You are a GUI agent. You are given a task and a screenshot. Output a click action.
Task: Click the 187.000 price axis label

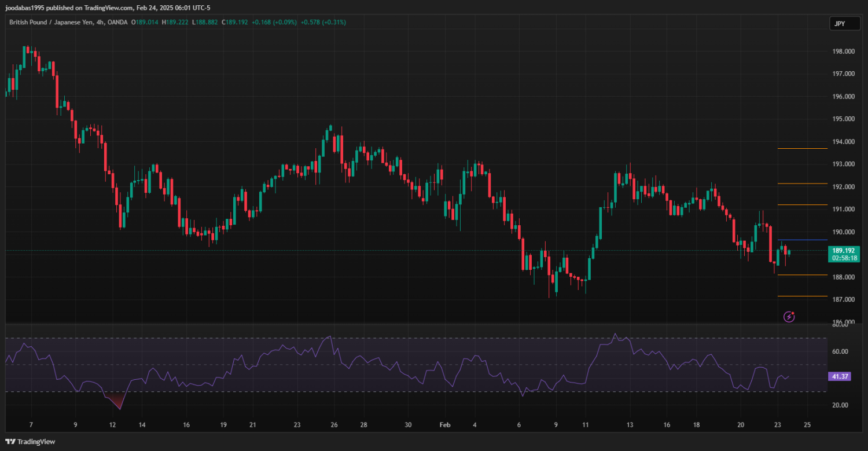[843, 300]
